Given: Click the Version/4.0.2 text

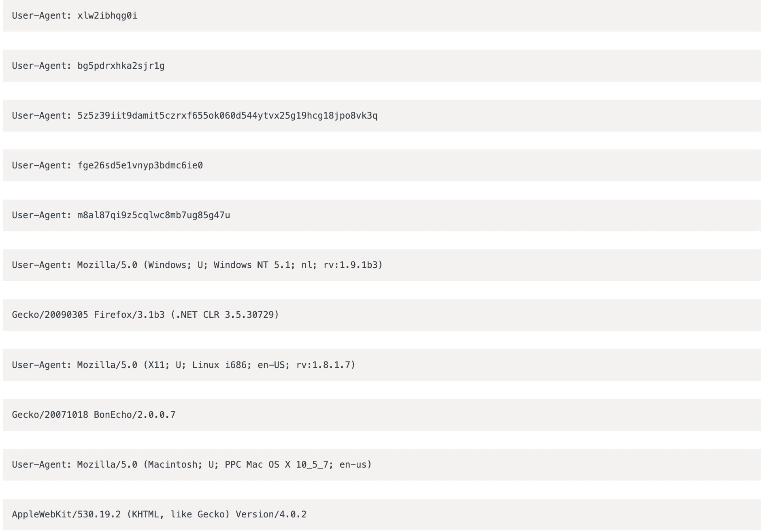Looking at the screenshot, I should pyautogui.click(x=271, y=515).
